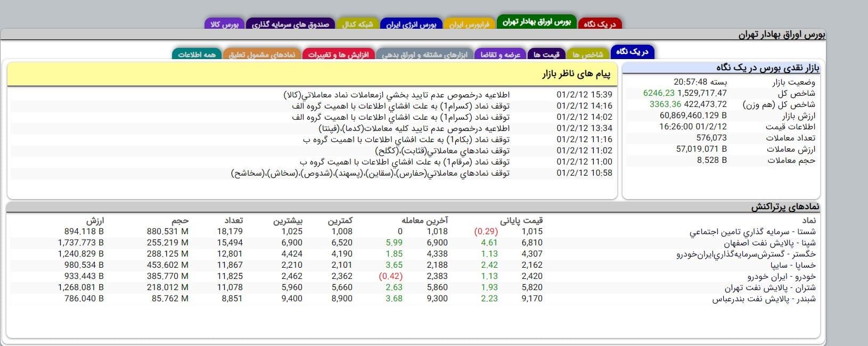The height and width of the screenshot is (346, 868).
Task: Click the trade volume value 8.528 B
Action: (x=712, y=160)
